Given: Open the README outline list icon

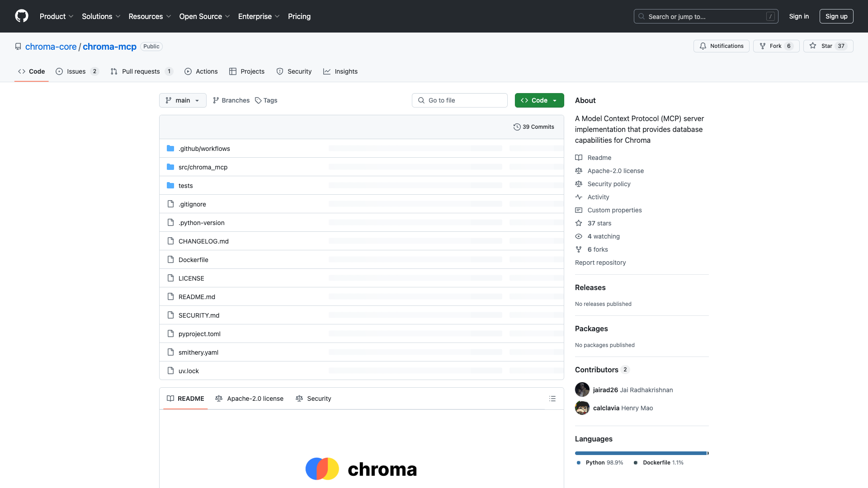Looking at the screenshot, I should click(x=552, y=399).
